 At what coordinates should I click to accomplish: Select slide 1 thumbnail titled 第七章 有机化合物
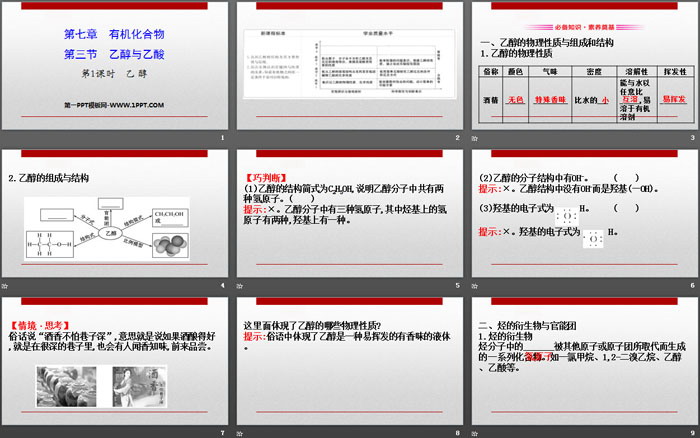point(115,66)
